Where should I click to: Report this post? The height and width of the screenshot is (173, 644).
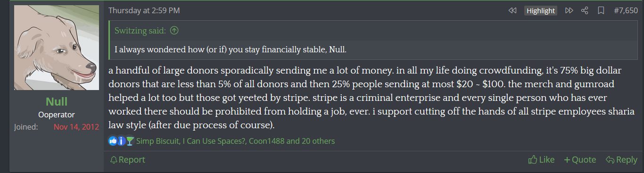[x=127, y=160]
